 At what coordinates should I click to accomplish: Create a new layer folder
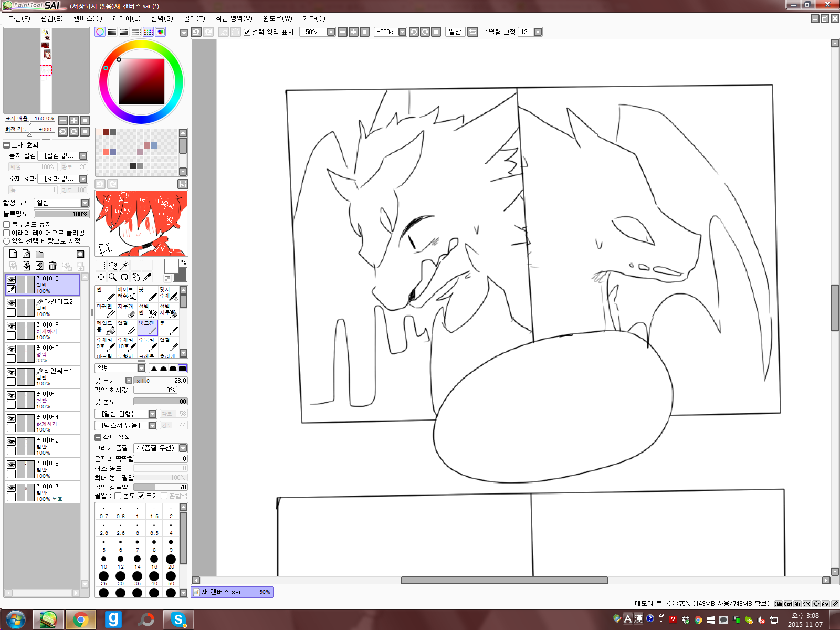pyautogui.click(x=39, y=254)
